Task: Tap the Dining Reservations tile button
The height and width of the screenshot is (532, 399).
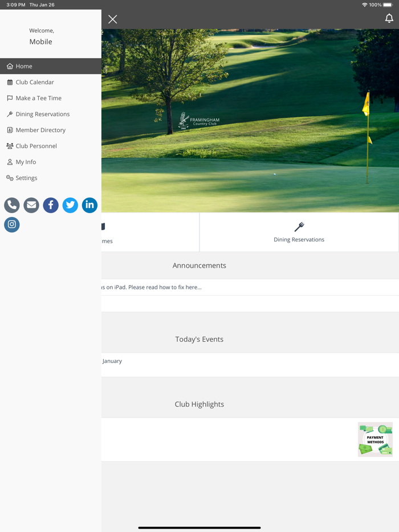Action: 299,232
